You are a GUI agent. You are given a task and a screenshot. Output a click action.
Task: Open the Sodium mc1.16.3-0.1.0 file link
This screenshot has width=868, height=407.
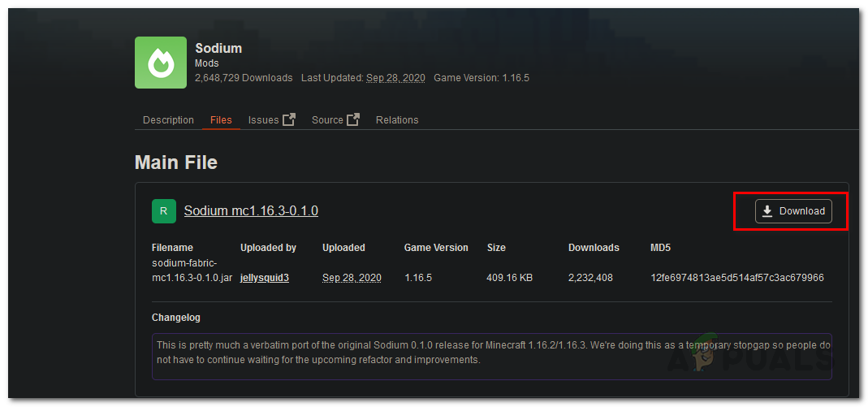coord(251,211)
